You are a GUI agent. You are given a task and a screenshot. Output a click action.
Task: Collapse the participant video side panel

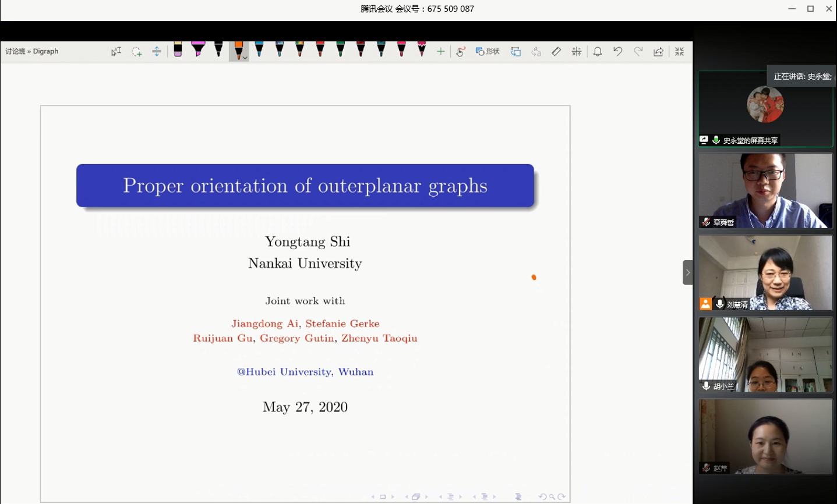[688, 272]
